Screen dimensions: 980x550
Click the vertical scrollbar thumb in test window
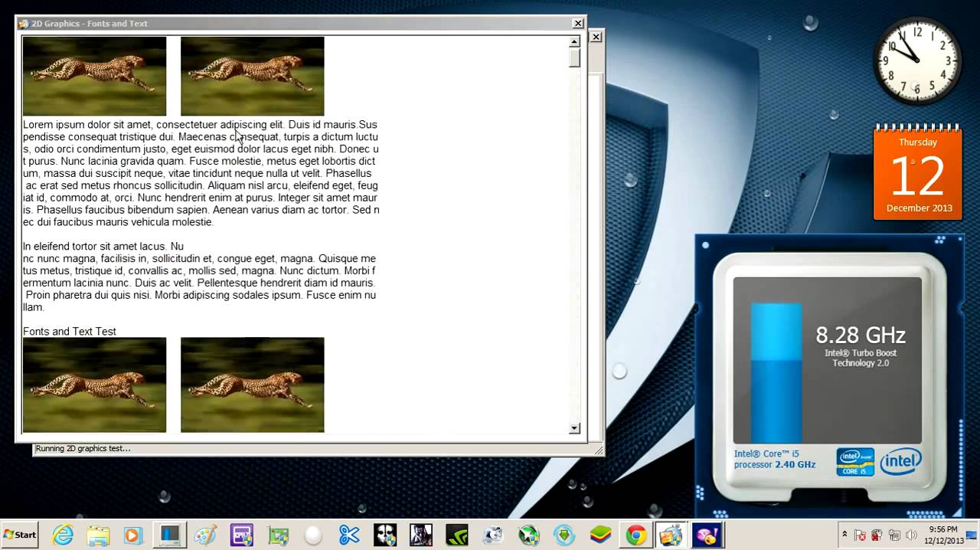click(x=575, y=58)
